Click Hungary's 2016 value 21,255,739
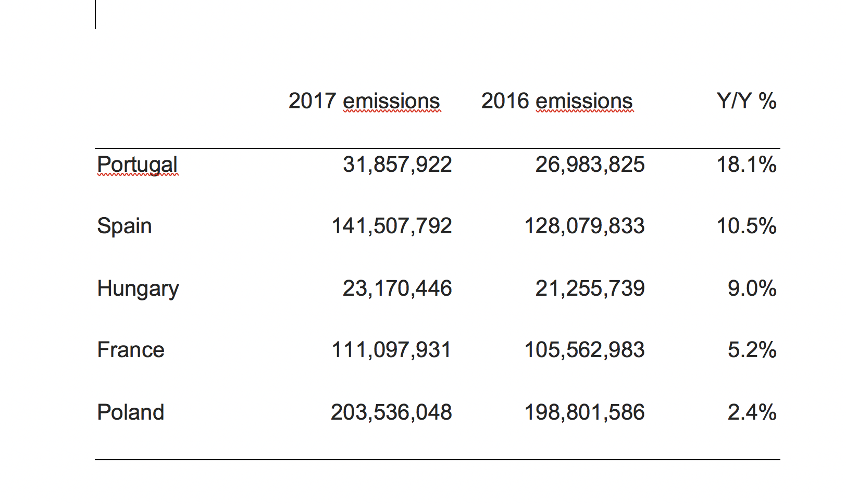The height and width of the screenshot is (504, 846). click(x=590, y=288)
